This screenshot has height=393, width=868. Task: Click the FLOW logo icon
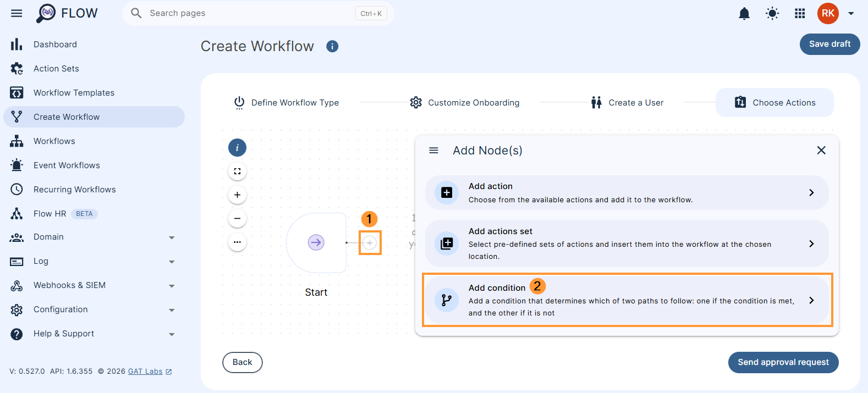46,13
